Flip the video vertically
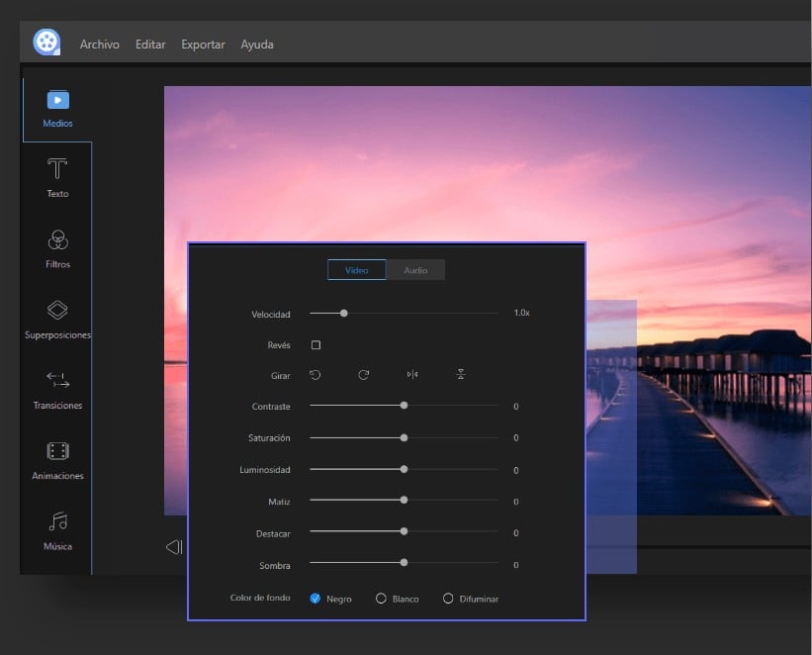This screenshot has height=655, width=812. (x=459, y=374)
